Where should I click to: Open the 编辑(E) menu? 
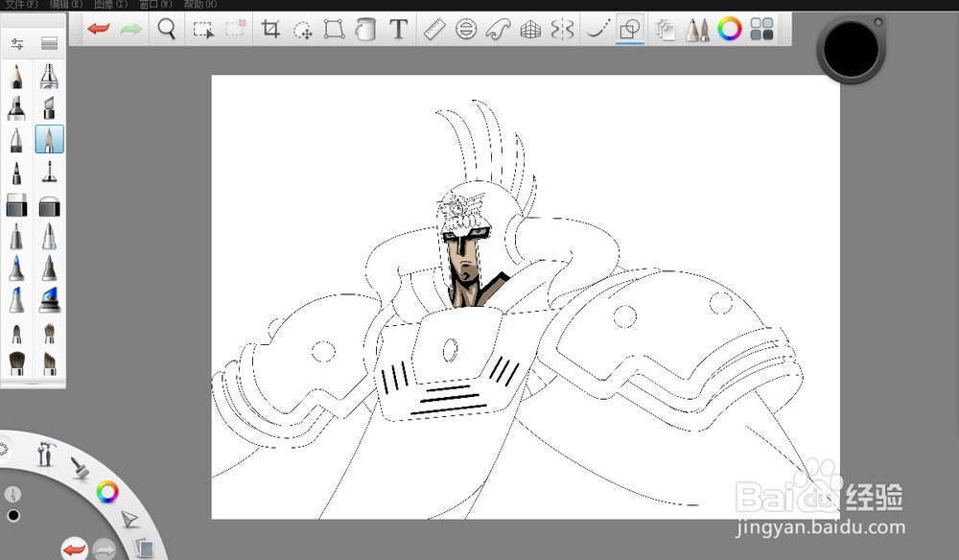click(x=66, y=4)
